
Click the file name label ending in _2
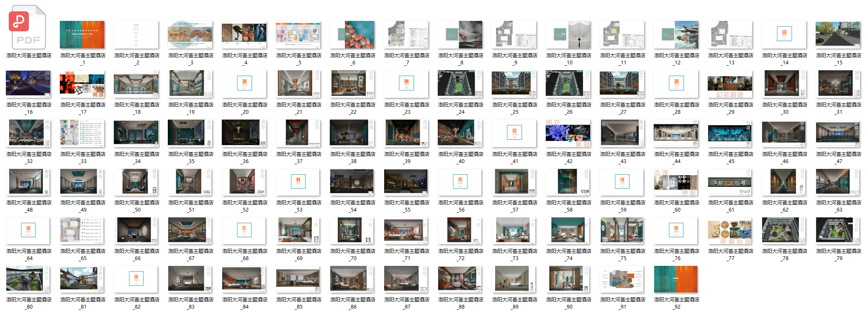click(137, 59)
